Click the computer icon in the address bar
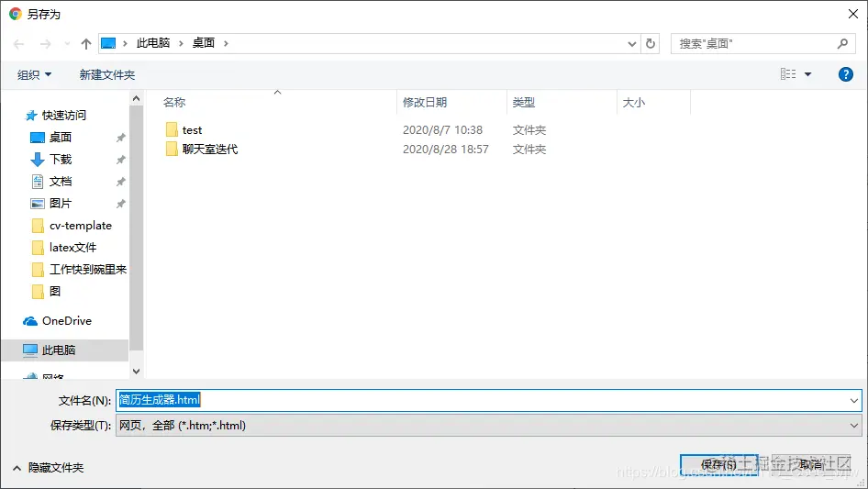The image size is (868, 489). coord(108,43)
